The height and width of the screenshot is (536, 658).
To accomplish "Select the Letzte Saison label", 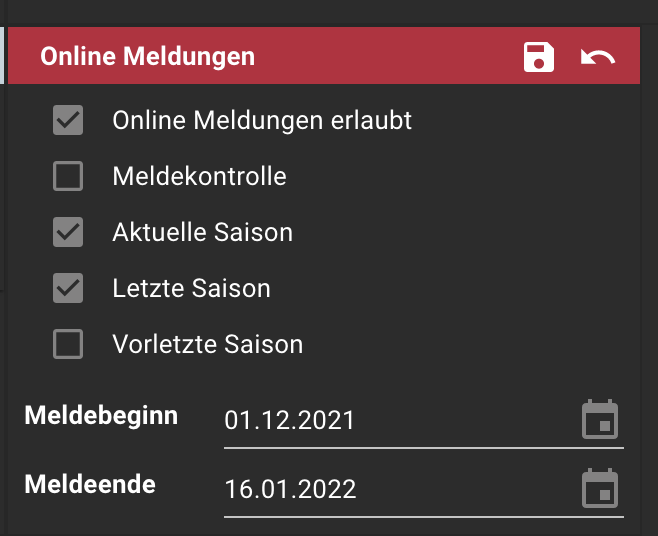I will click(191, 288).
